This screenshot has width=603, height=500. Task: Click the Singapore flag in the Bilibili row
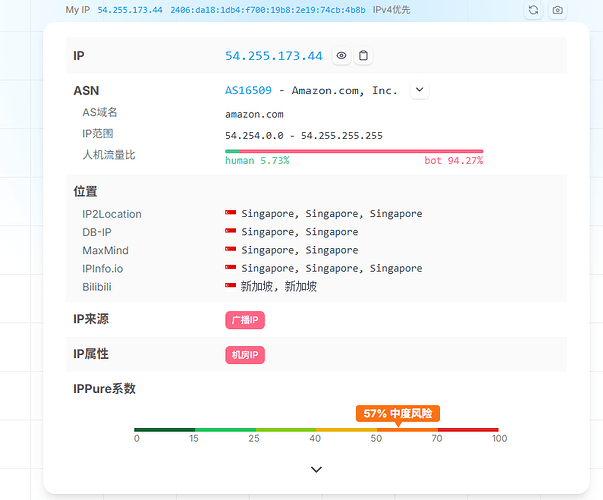click(x=231, y=285)
